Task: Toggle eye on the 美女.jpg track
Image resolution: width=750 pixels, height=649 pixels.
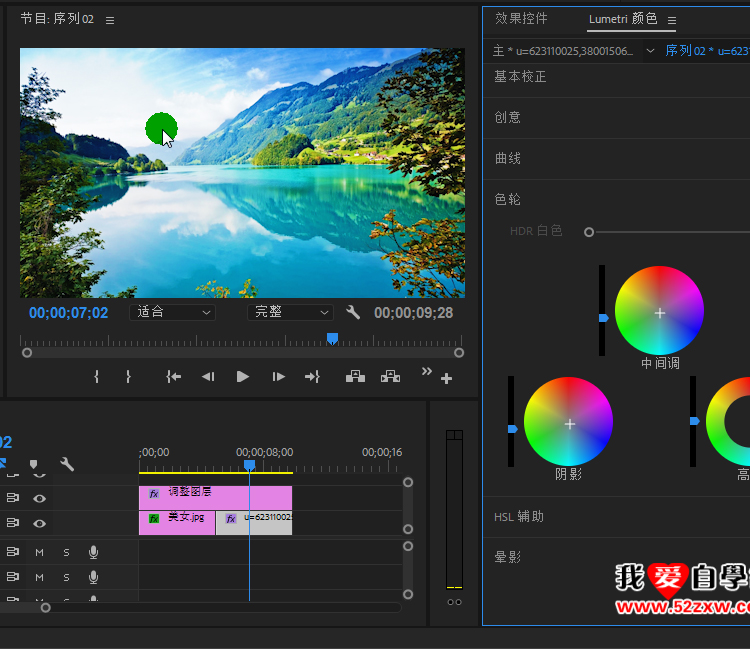Action: tap(40, 523)
